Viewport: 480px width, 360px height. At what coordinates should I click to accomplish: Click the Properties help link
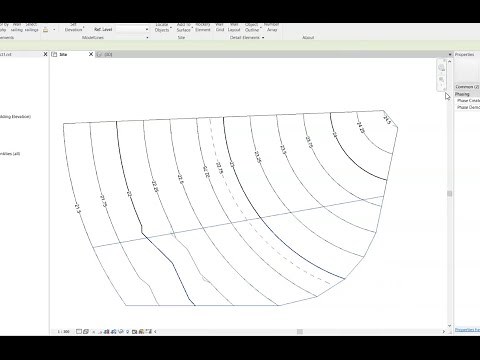(467, 330)
